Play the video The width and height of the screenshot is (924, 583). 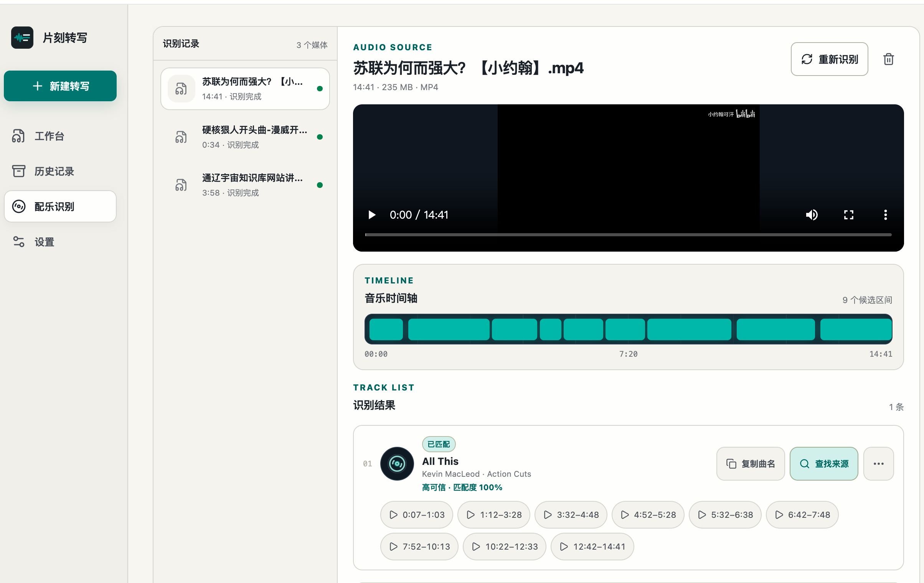pyautogui.click(x=371, y=215)
